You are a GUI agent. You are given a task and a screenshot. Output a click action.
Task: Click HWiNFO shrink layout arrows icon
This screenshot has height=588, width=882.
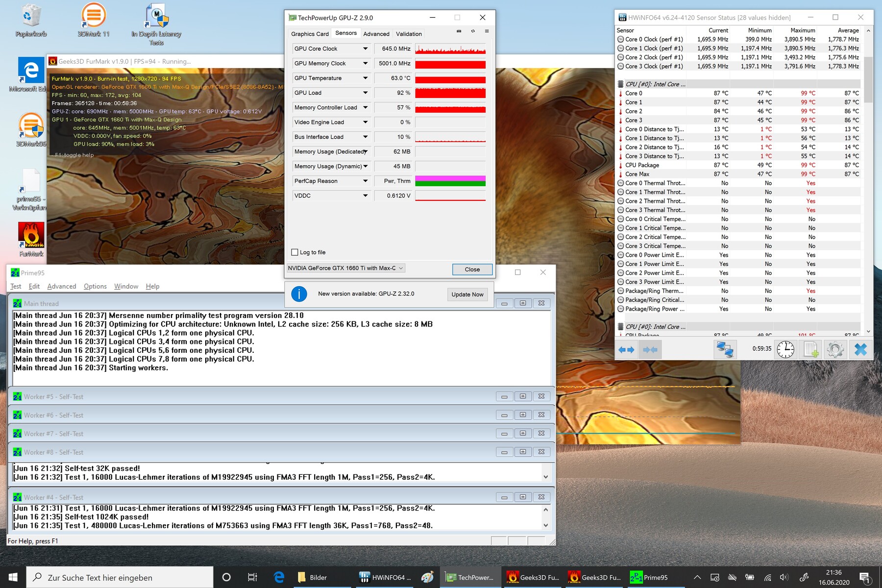(x=650, y=349)
